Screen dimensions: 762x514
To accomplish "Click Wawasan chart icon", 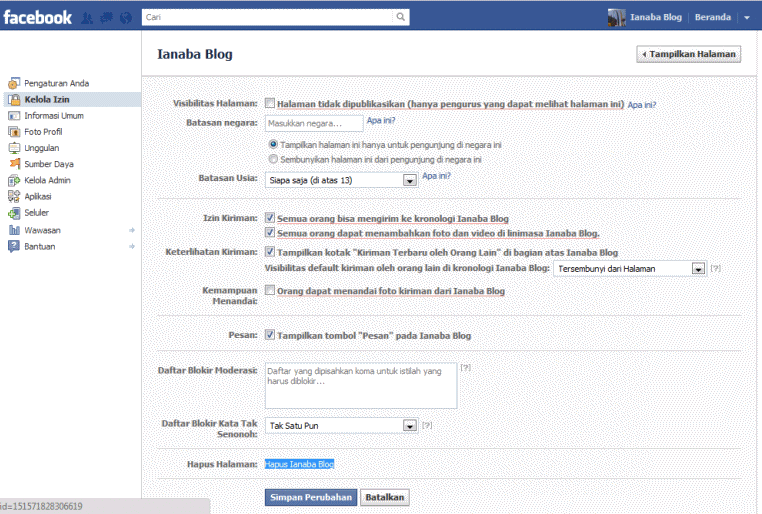I will click(14, 230).
